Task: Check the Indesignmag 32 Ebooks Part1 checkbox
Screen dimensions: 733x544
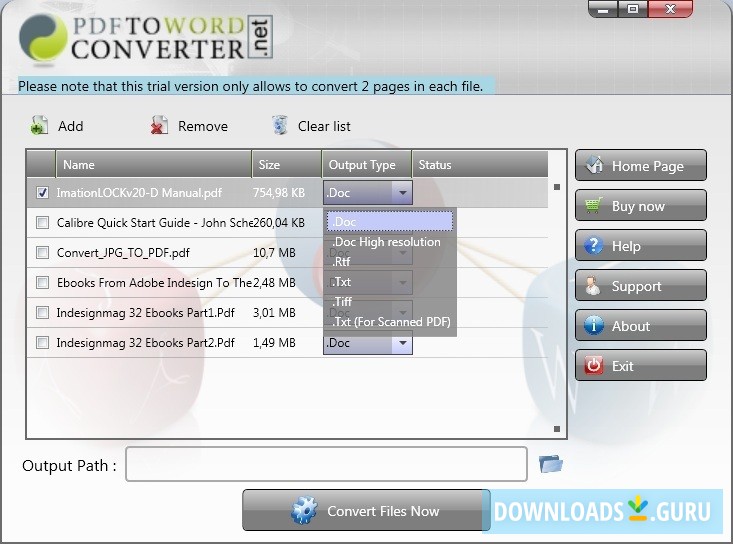Action: [43, 313]
